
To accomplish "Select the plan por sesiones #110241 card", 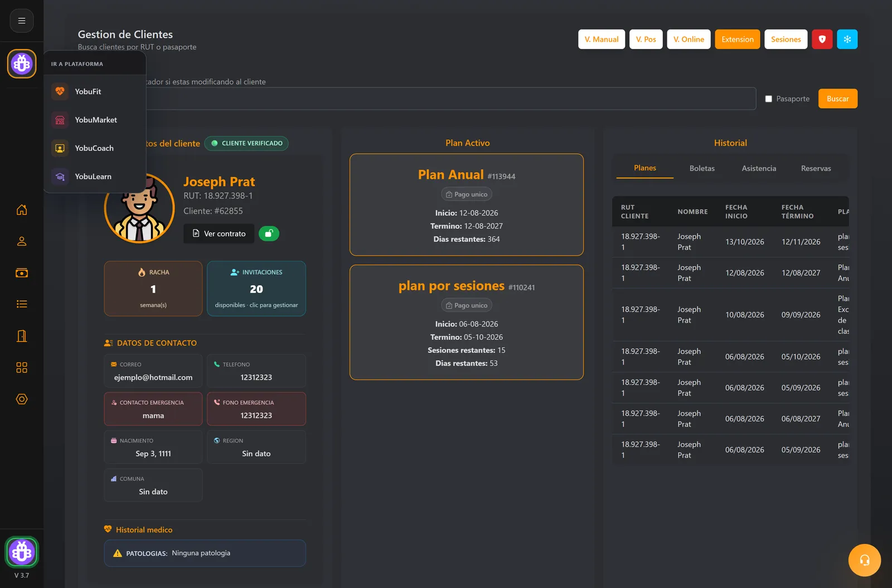I will pos(467,322).
